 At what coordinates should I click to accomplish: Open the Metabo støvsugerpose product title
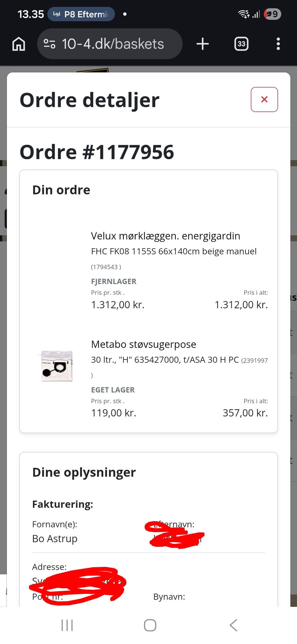(x=144, y=344)
